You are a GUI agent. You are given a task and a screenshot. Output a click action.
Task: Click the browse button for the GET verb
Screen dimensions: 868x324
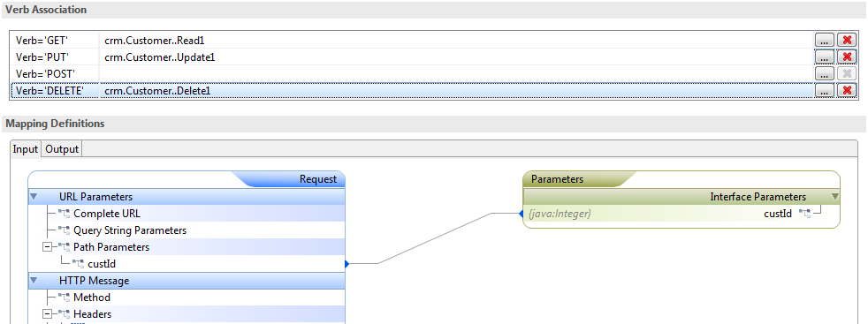coord(824,40)
